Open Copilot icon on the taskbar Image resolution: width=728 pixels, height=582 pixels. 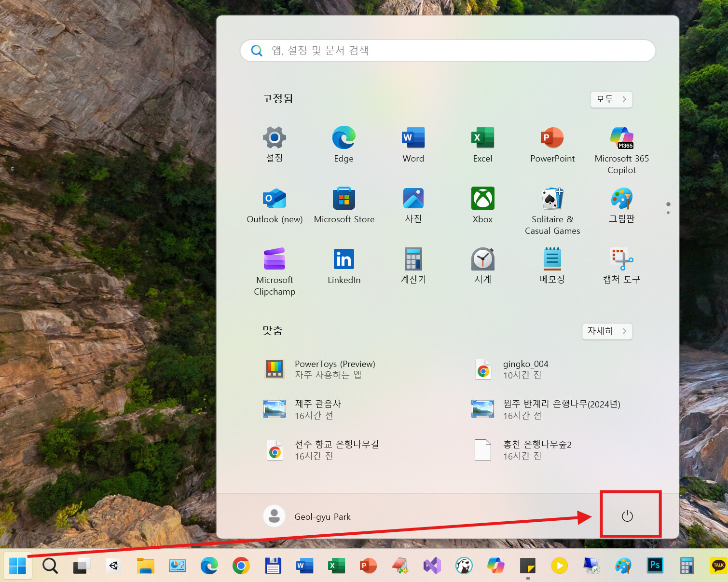496,566
